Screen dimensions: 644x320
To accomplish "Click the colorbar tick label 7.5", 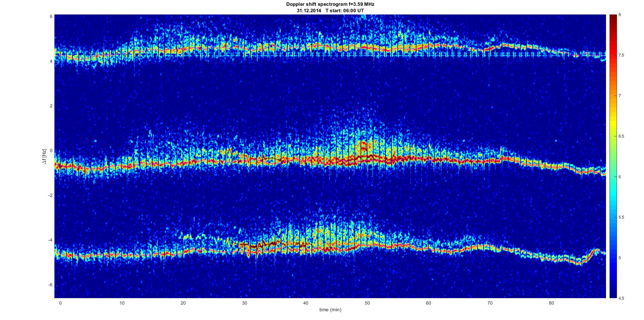I will coord(621,55).
